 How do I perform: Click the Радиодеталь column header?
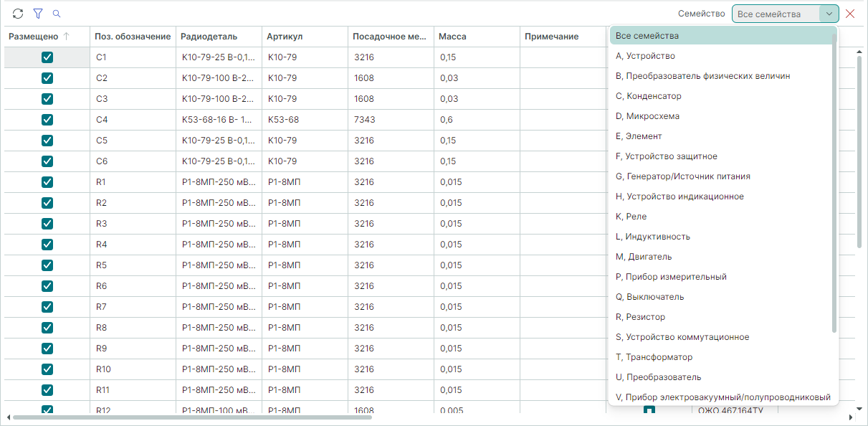209,37
